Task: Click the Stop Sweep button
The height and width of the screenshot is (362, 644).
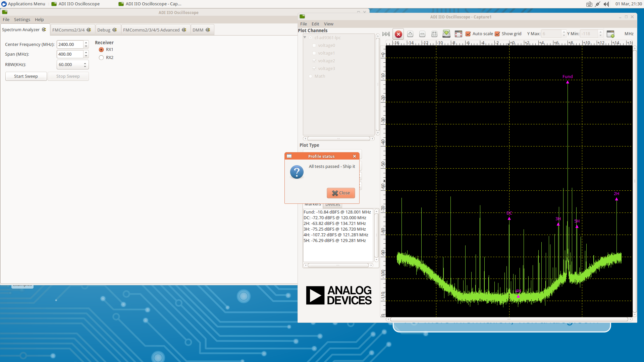Action: (x=68, y=76)
